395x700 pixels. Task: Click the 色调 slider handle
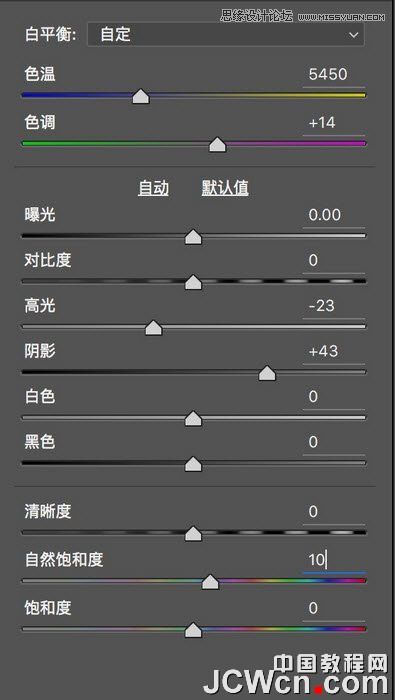pos(217,145)
